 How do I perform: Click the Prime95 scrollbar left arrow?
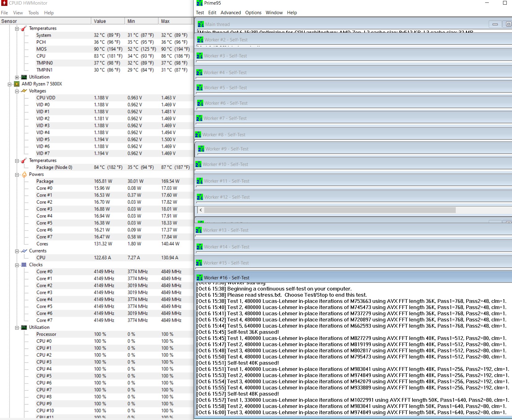point(201,210)
